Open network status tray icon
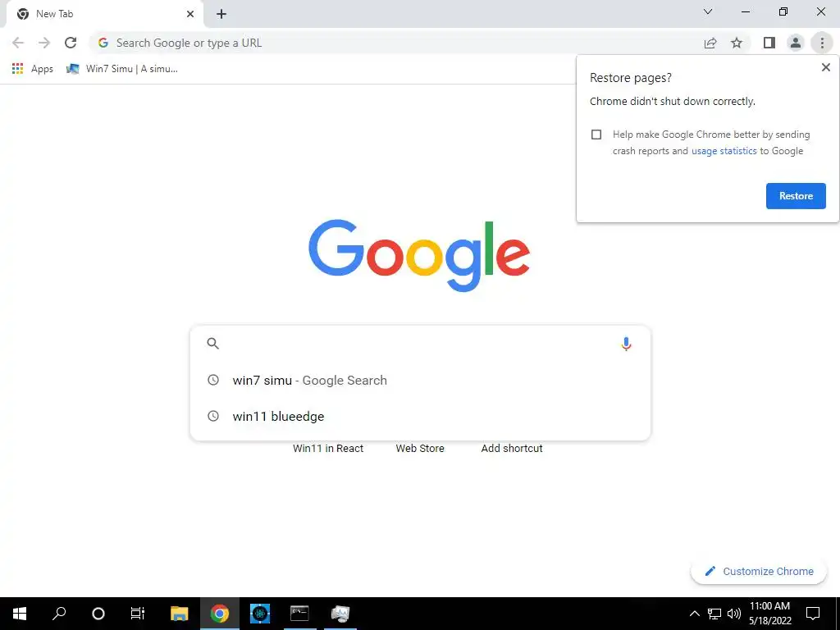Image resolution: width=840 pixels, height=630 pixels. 714,614
